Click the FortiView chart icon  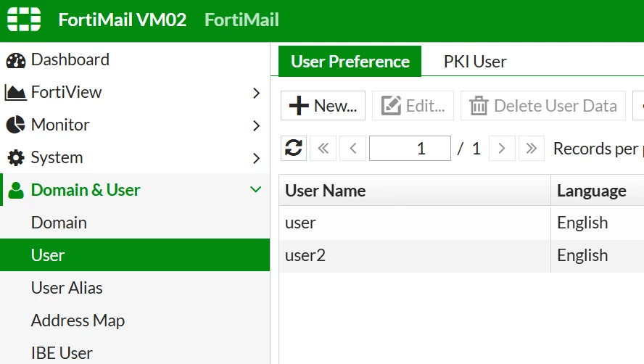(x=15, y=92)
